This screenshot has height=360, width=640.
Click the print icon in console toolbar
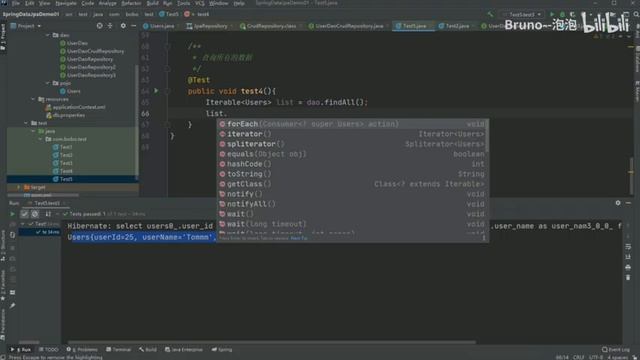[628, 267]
